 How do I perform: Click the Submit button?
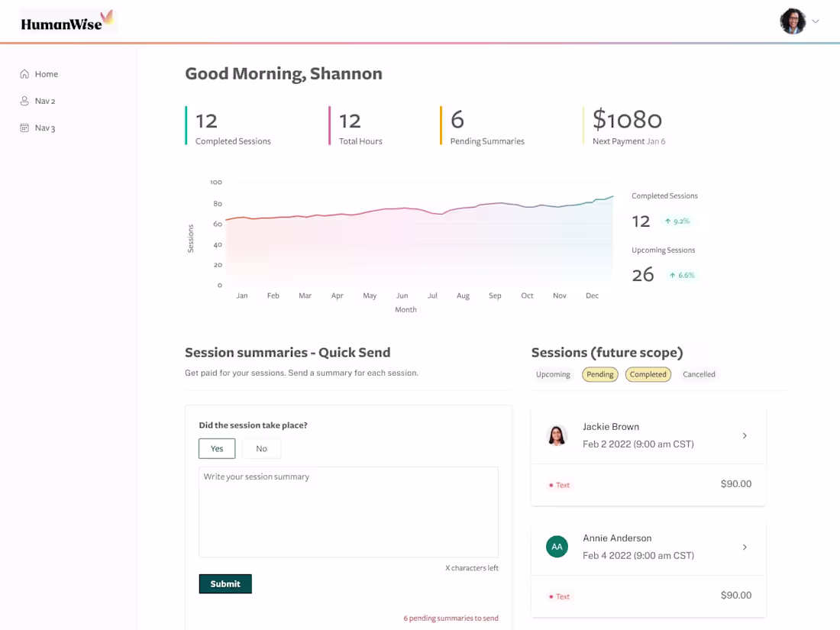point(225,583)
